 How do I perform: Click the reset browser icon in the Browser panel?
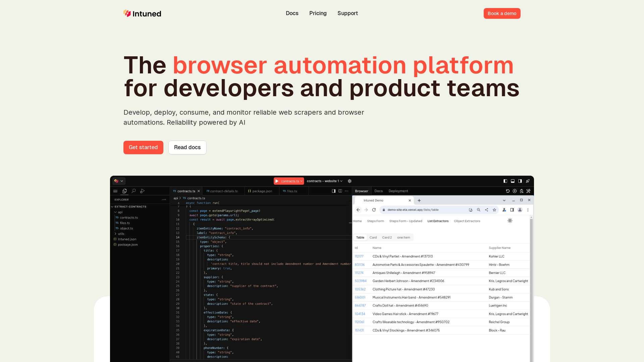pyautogui.click(x=508, y=191)
